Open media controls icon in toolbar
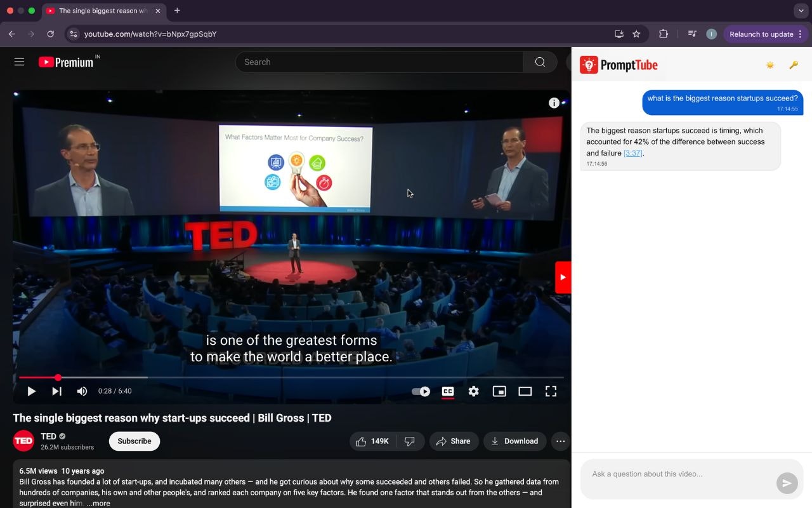 click(692, 34)
